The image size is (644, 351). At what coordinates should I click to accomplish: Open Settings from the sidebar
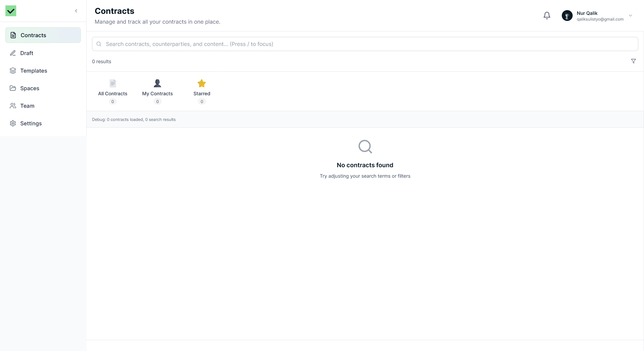(31, 123)
